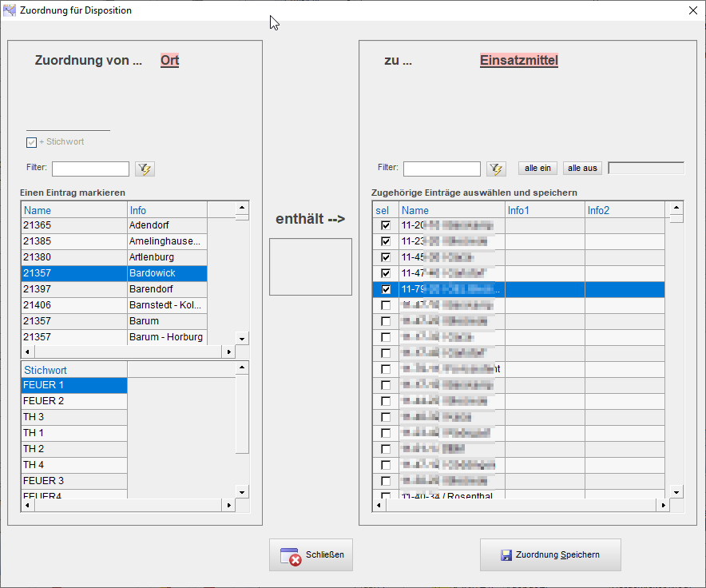Click the right Filter text input field
The width and height of the screenshot is (706, 588).
click(x=442, y=169)
